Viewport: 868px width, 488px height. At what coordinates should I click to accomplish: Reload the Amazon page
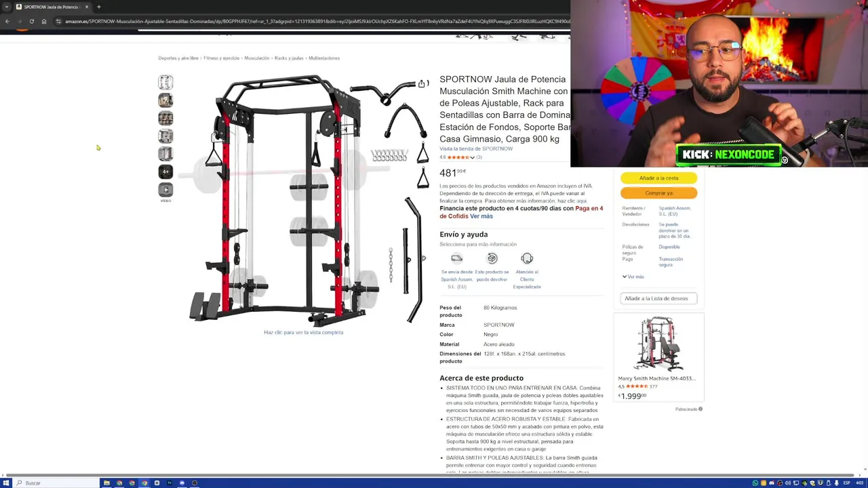(x=31, y=21)
